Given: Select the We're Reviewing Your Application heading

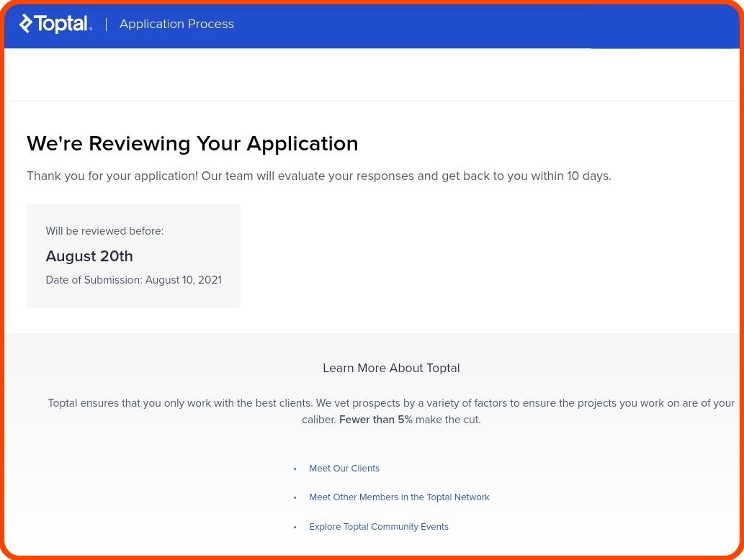Looking at the screenshot, I should click(192, 144).
